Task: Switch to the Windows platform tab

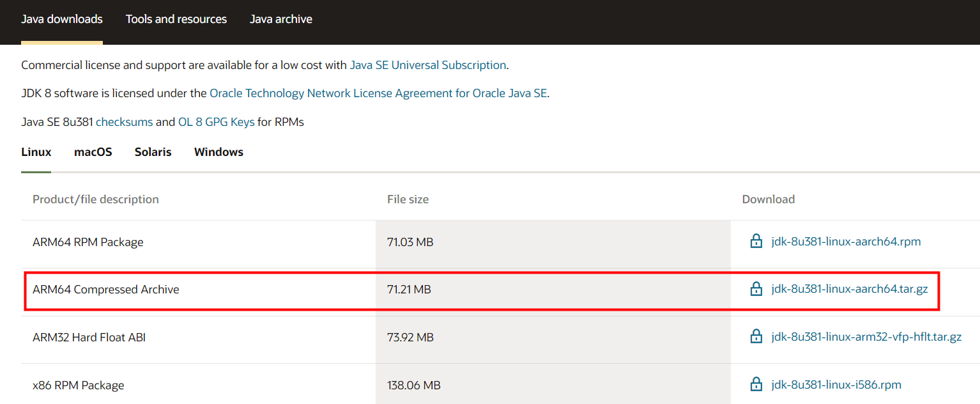Action: pyautogui.click(x=219, y=152)
